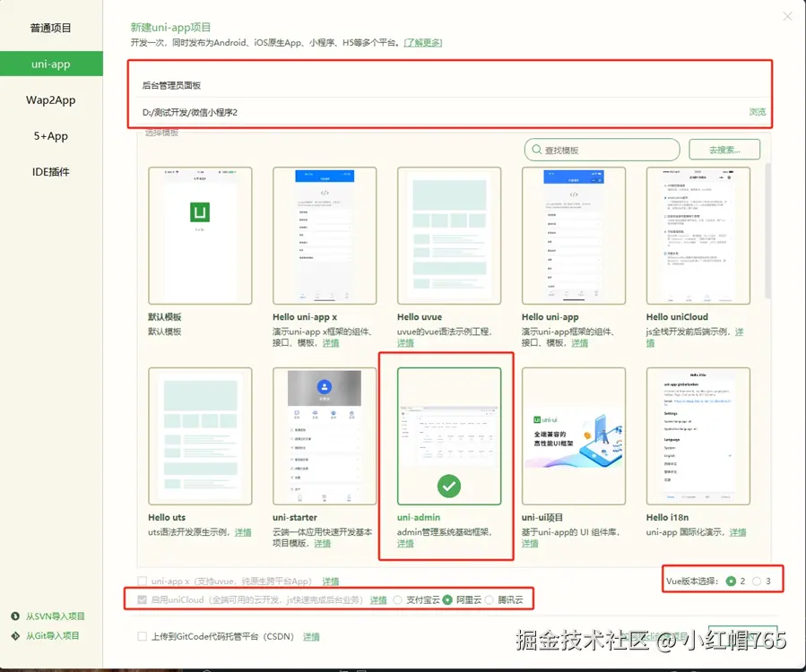Select the uni-starter template thumbnail
Viewport: 806px width, 672px height.
tap(325, 435)
